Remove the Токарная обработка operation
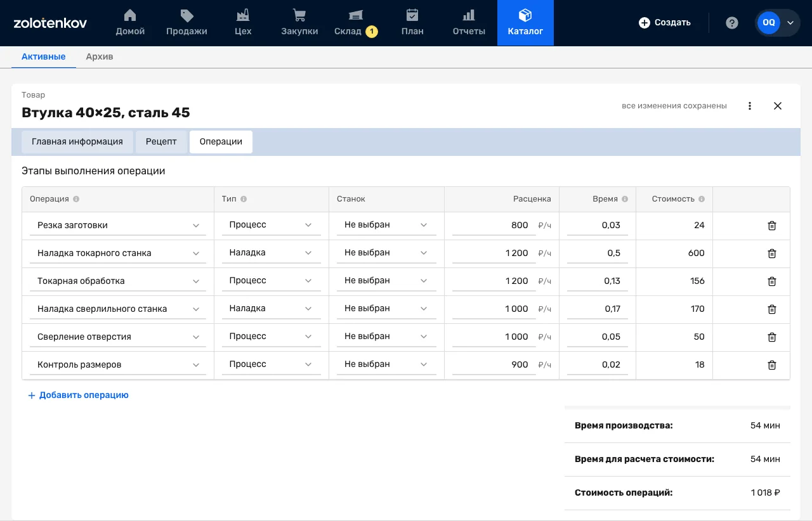 tap(772, 281)
